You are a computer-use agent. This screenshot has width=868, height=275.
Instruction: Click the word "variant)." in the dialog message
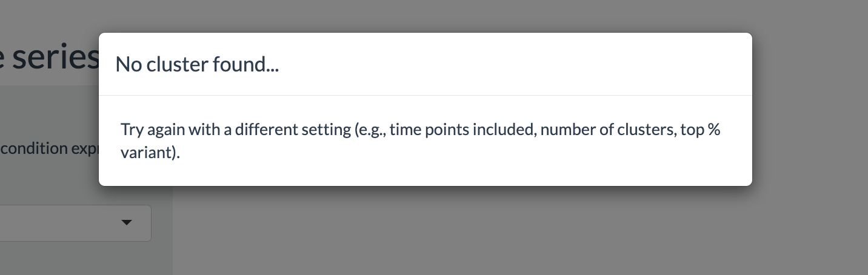point(150,152)
